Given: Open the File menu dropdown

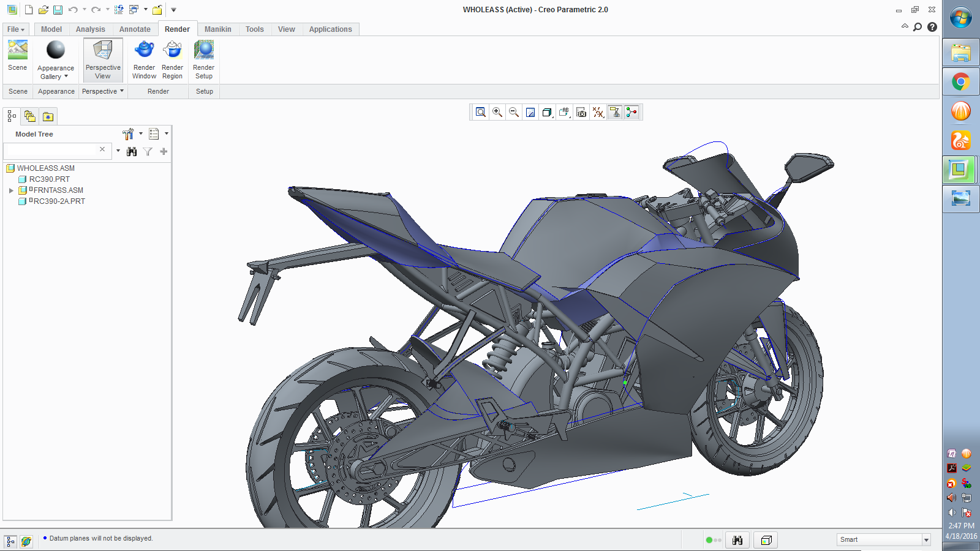Looking at the screenshot, I should (x=16, y=29).
